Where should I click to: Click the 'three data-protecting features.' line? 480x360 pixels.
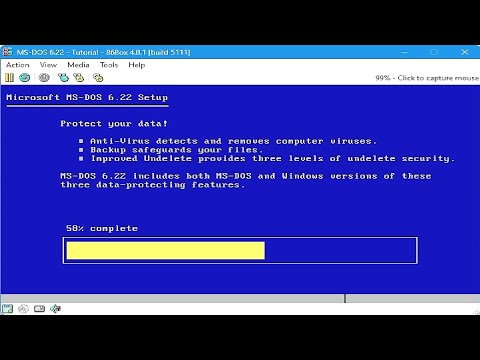(153, 185)
